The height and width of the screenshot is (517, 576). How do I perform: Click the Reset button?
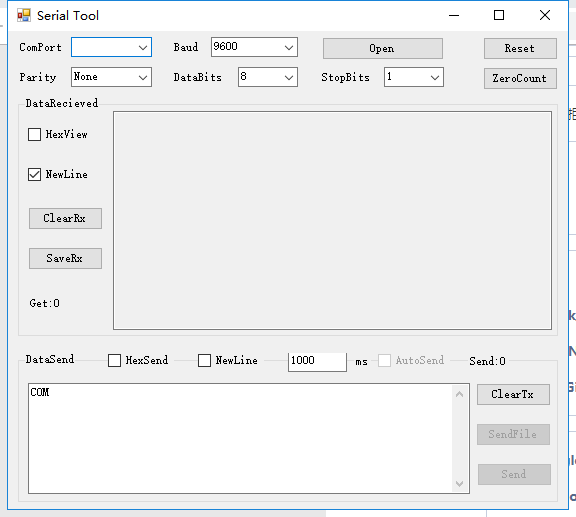pyautogui.click(x=520, y=49)
